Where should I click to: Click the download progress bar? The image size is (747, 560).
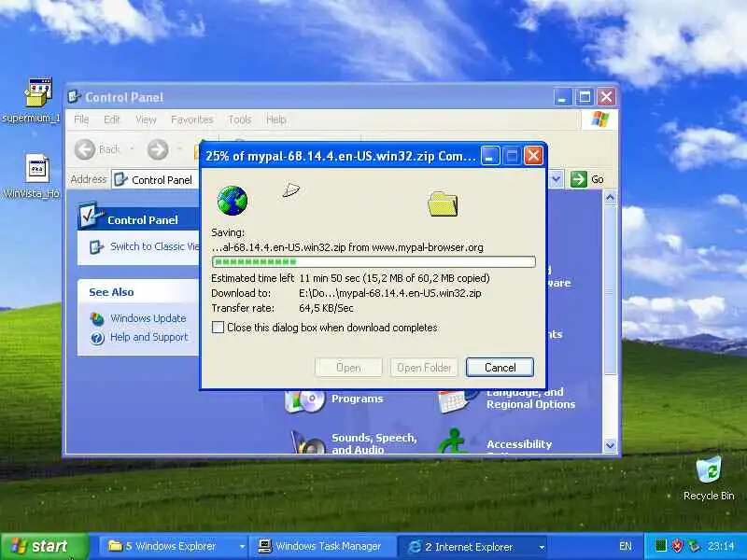coord(373,262)
